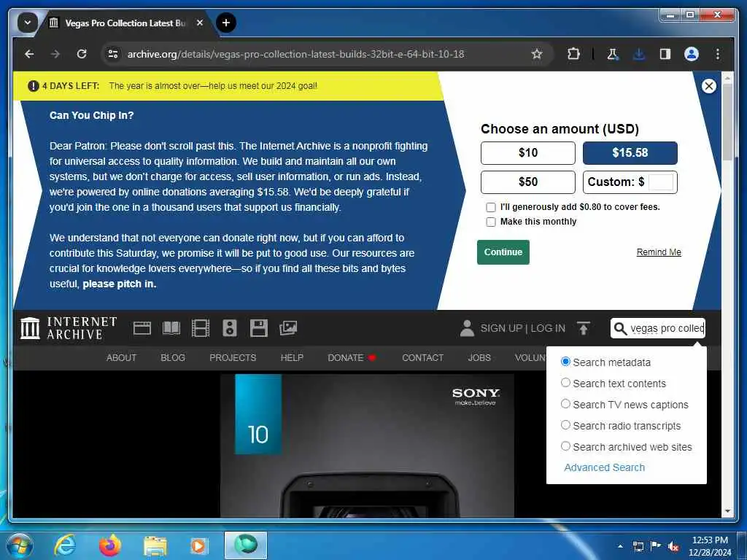Click the address bar URL
This screenshot has height=560, width=747.
[295, 54]
